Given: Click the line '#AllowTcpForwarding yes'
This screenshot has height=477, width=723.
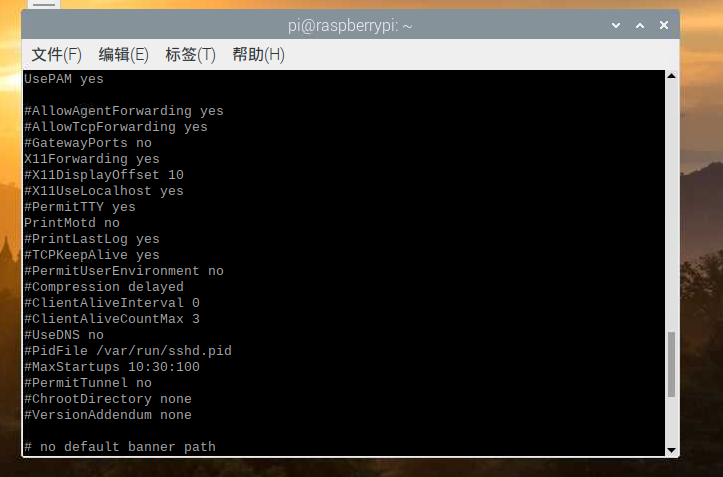Looking at the screenshot, I should (116, 127).
